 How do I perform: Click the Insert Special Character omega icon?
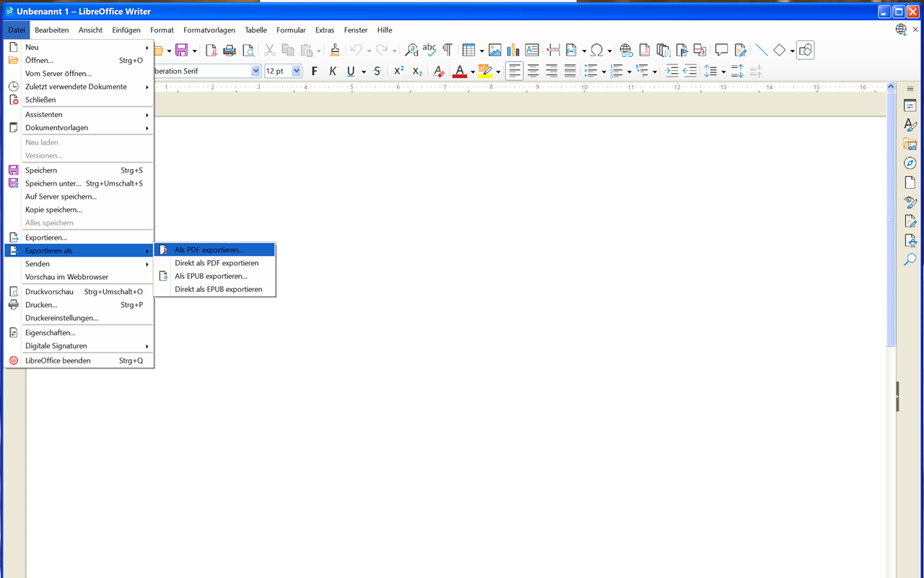click(596, 50)
